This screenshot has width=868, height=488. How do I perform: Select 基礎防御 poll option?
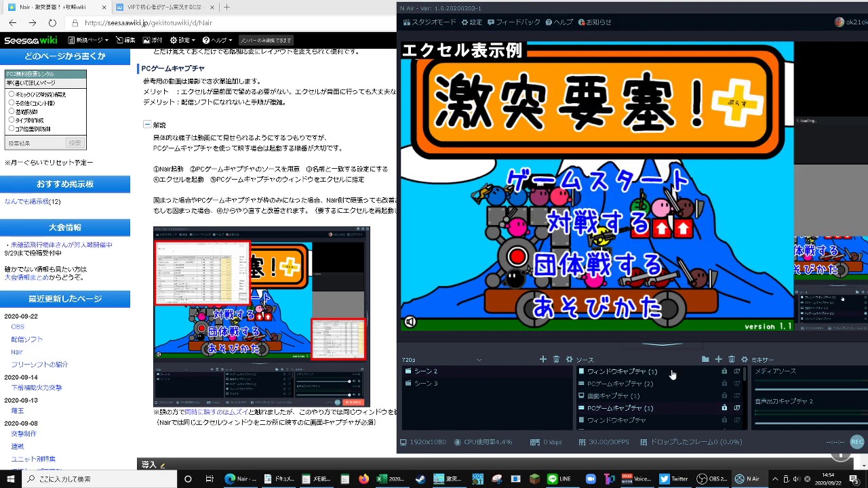coord(12,112)
